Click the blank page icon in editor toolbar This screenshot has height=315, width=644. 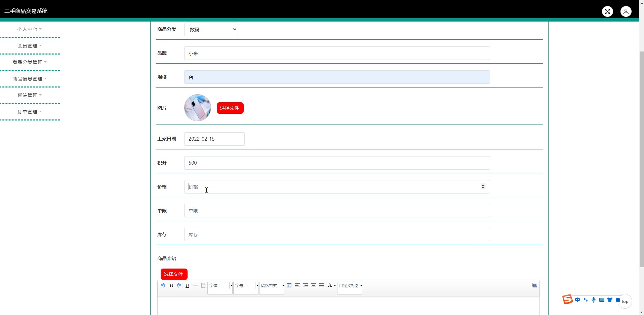(203, 285)
